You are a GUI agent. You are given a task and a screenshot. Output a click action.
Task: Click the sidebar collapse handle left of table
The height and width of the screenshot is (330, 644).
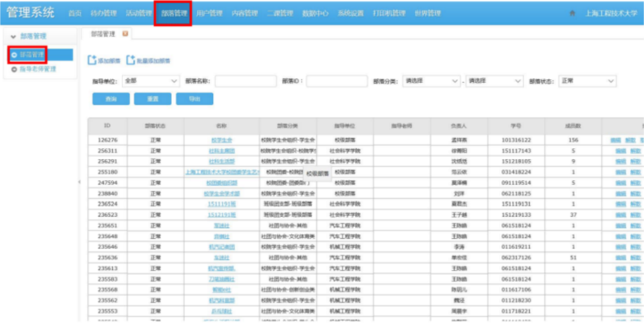pyautogui.click(x=79, y=182)
